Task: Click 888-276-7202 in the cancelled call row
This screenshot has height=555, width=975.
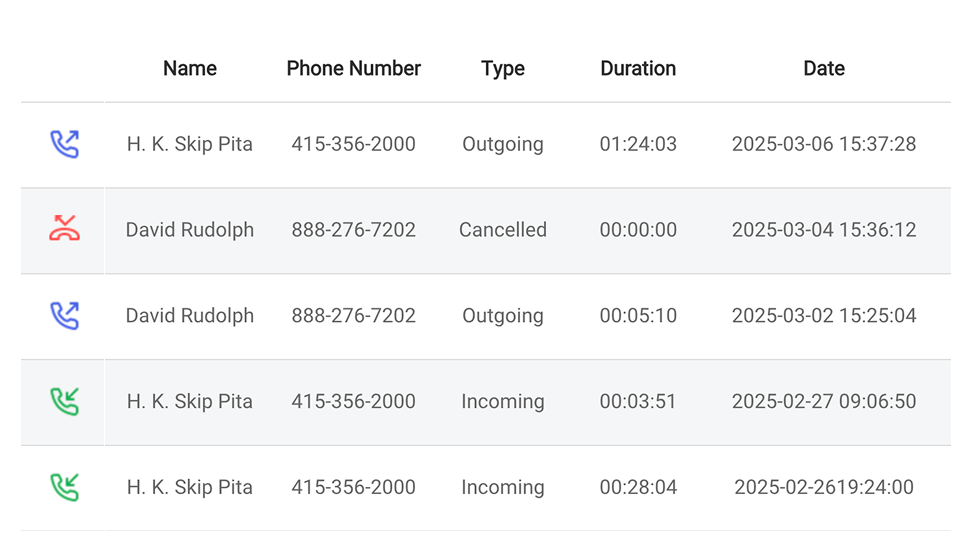Action: [354, 230]
